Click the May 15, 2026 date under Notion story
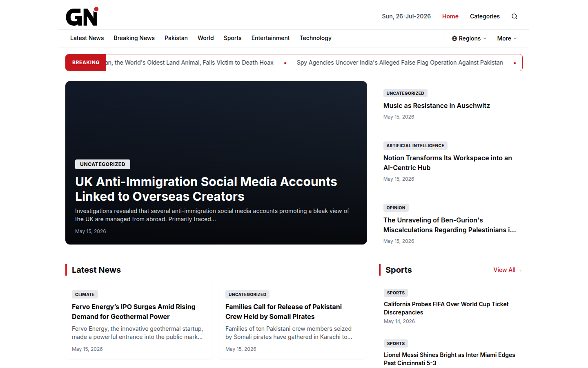Viewport: 588px width, 368px height. pos(399,179)
